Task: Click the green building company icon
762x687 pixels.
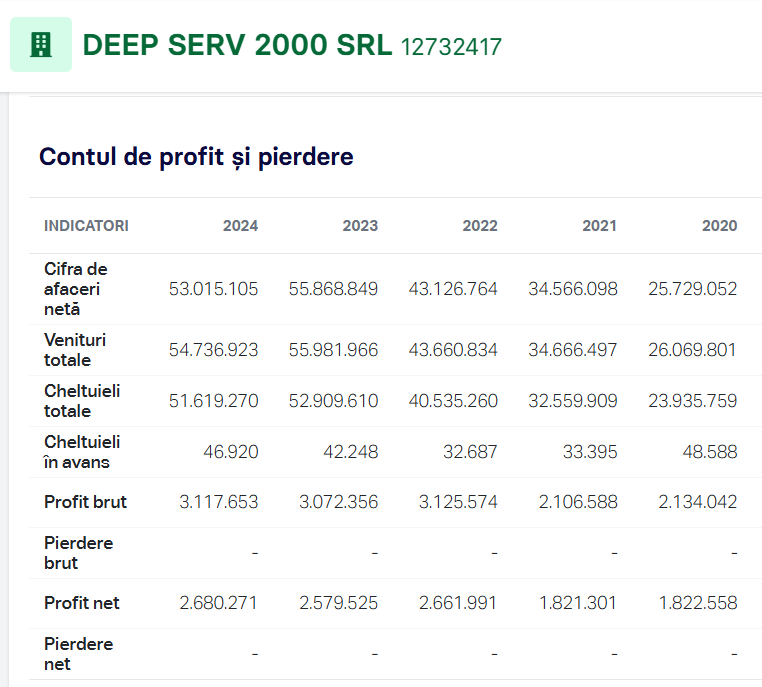Action: 41,45
